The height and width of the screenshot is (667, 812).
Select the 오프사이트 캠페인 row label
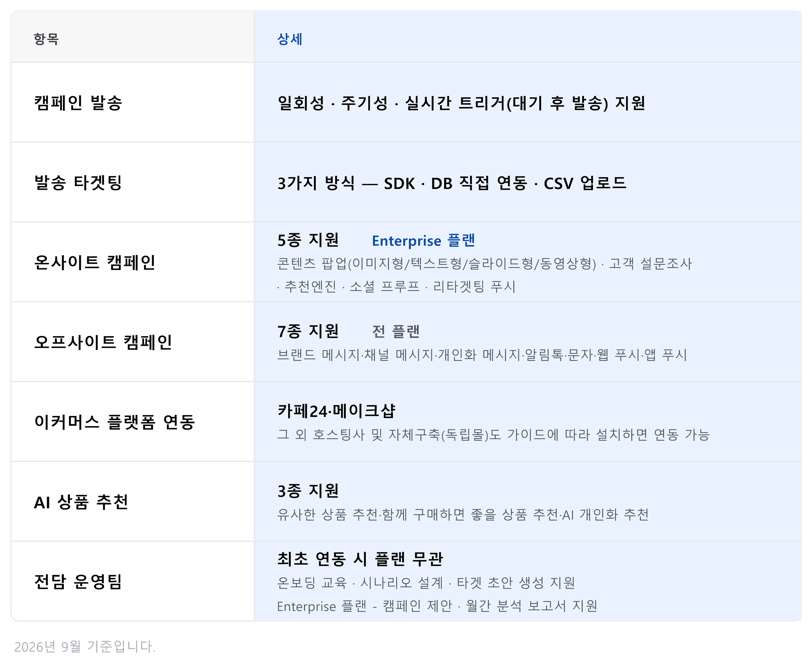[103, 342]
